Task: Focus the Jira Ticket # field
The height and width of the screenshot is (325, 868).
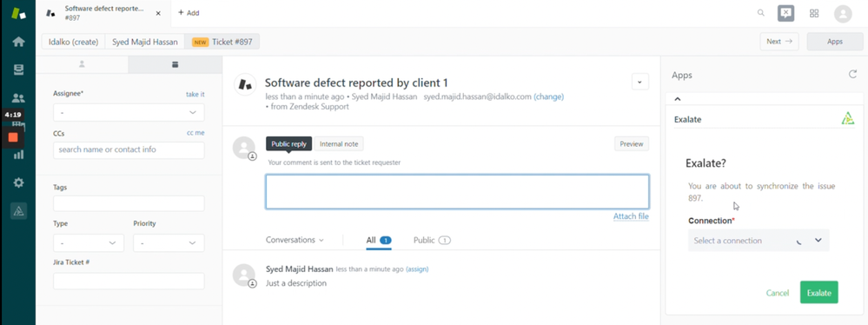Action: (x=129, y=282)
